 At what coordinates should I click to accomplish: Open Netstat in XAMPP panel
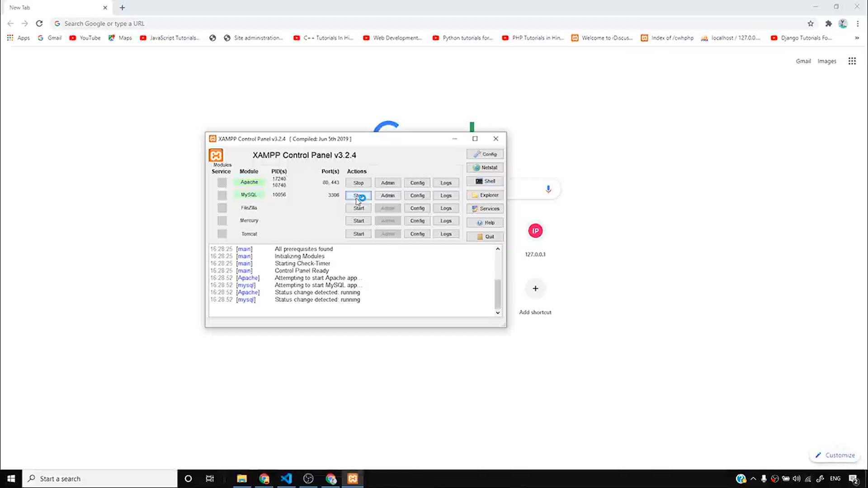point(485,168)
